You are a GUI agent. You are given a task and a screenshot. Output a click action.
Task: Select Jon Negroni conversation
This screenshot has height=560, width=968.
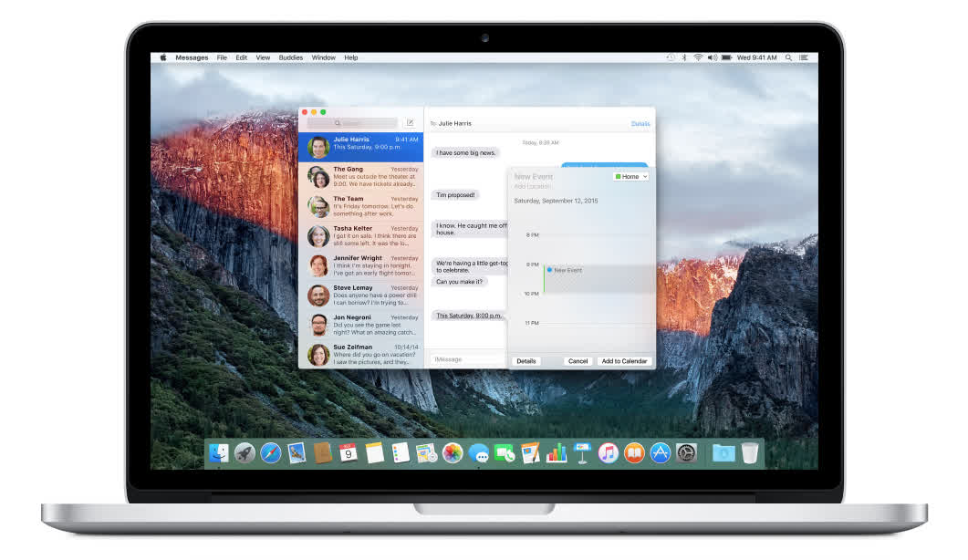coord(361,325)
